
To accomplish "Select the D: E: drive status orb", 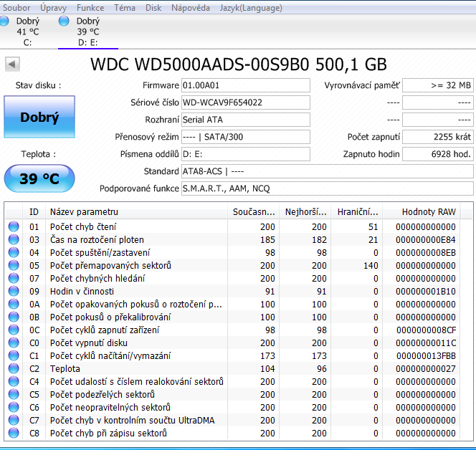I will point(64,21).
